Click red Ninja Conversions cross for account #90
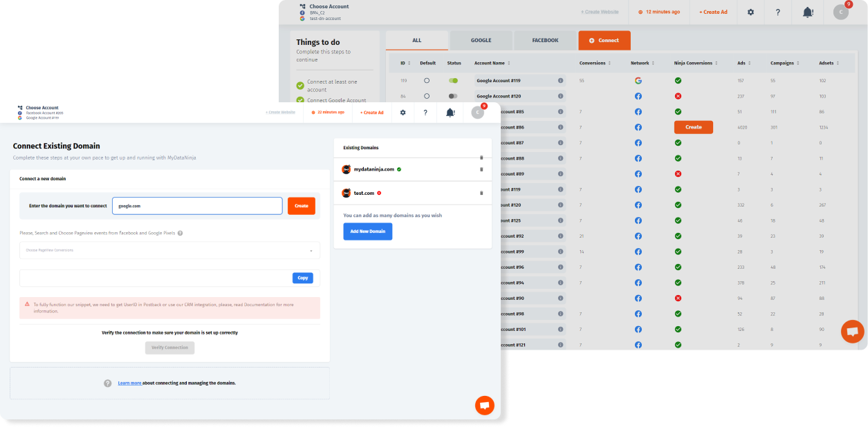 pyautogui.click(x=678, y=298)
